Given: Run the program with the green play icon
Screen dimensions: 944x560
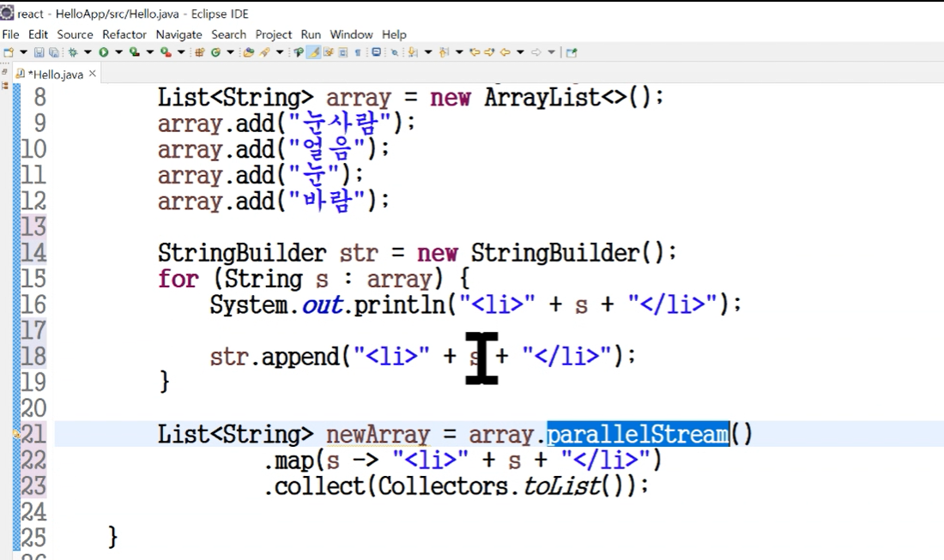Looking at the screenshot, I should coord(104,52).
